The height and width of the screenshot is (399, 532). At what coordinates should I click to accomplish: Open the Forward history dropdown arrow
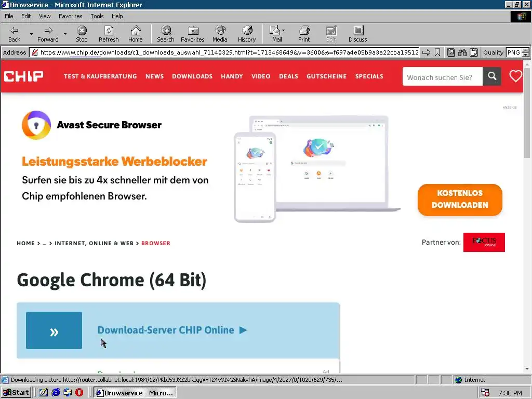click(65, 34)
